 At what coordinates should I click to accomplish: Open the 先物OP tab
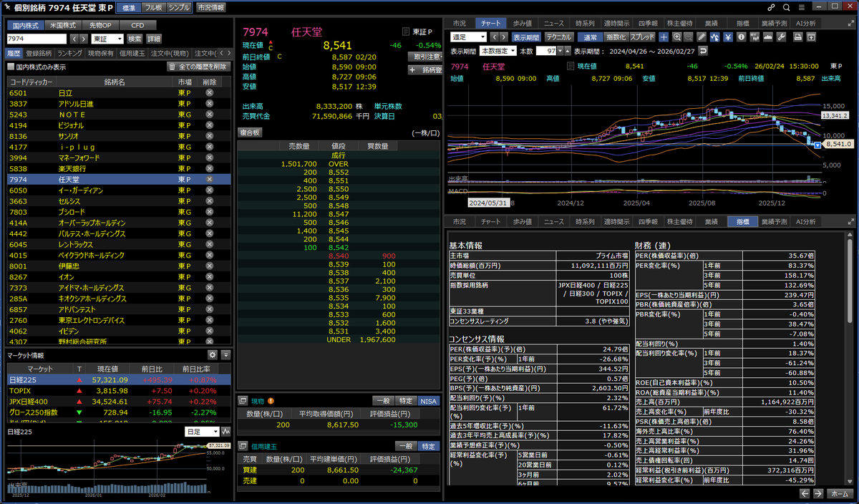(100, 24)
